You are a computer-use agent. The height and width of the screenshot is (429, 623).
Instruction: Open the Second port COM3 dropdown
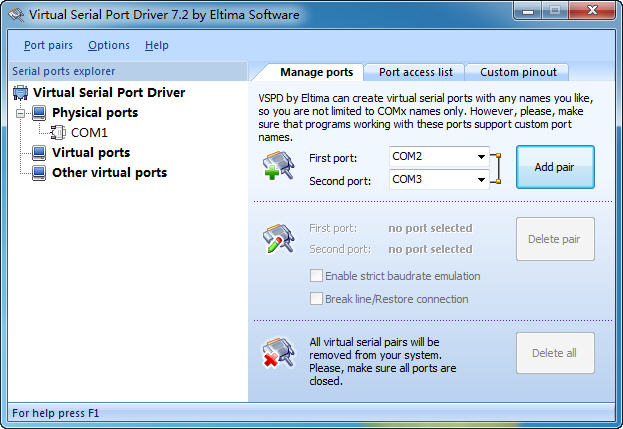[482, 180]
